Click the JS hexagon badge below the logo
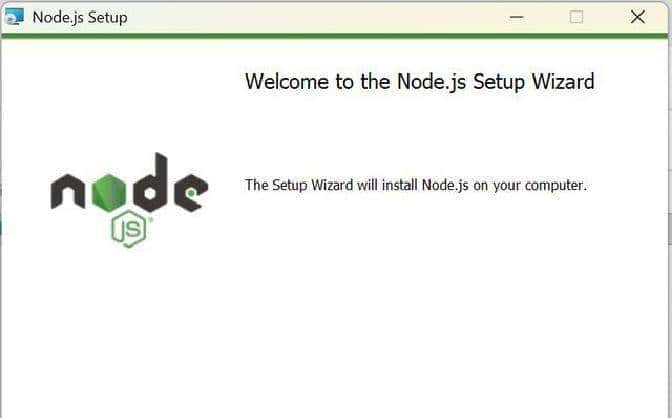 [129, 229]
